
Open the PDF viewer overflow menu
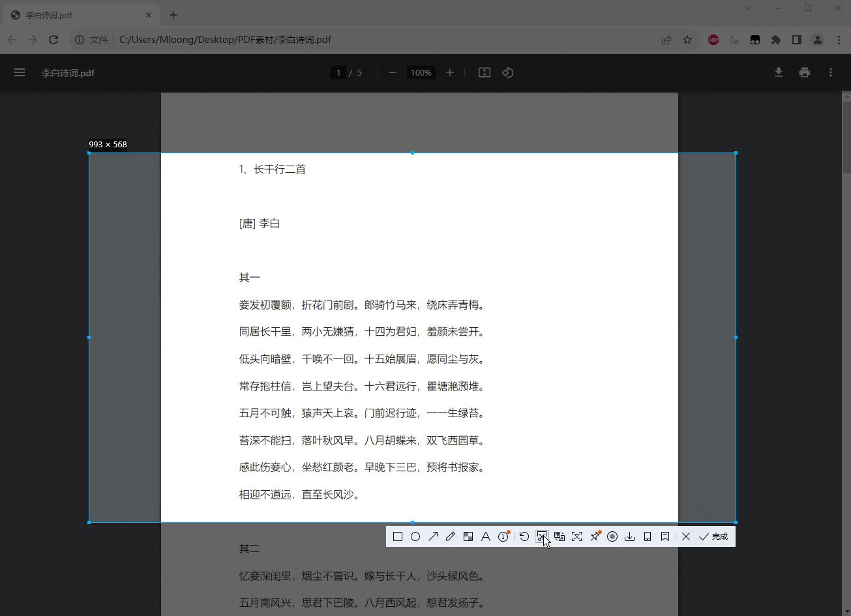(x=830, y=72)
